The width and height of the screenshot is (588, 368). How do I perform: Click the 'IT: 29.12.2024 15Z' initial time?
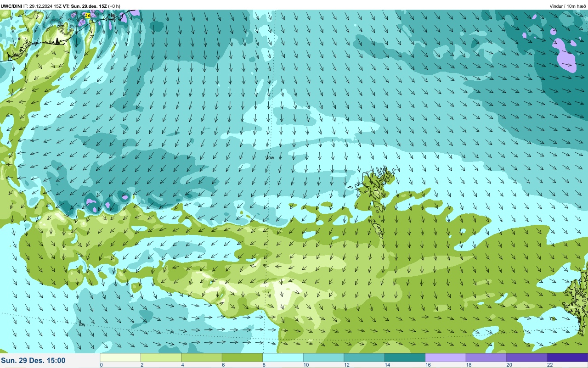[x=42, y=6]
